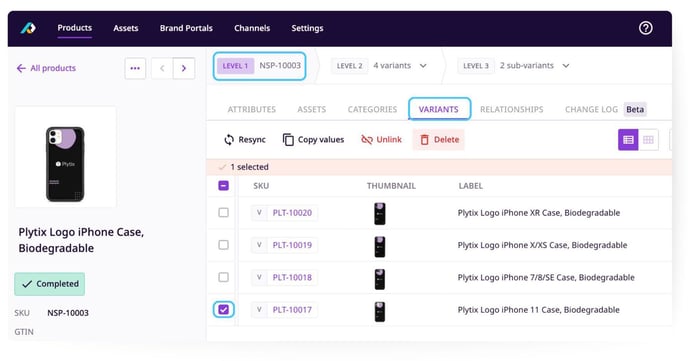
Task: Switch to the Assets product tab
Action: pos(312,109)
